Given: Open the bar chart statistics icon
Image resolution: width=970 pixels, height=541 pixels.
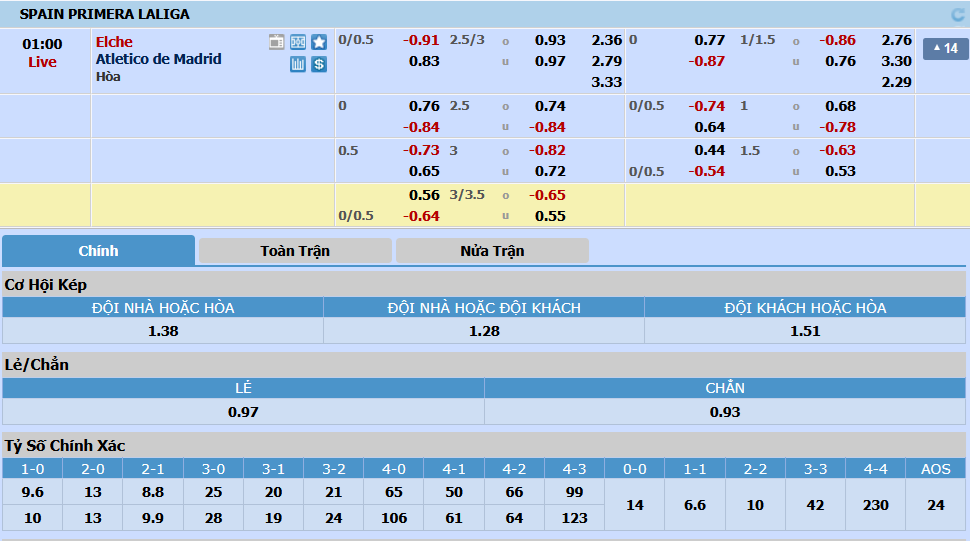Looking at the screenshot, I should (x=298, y=64).
